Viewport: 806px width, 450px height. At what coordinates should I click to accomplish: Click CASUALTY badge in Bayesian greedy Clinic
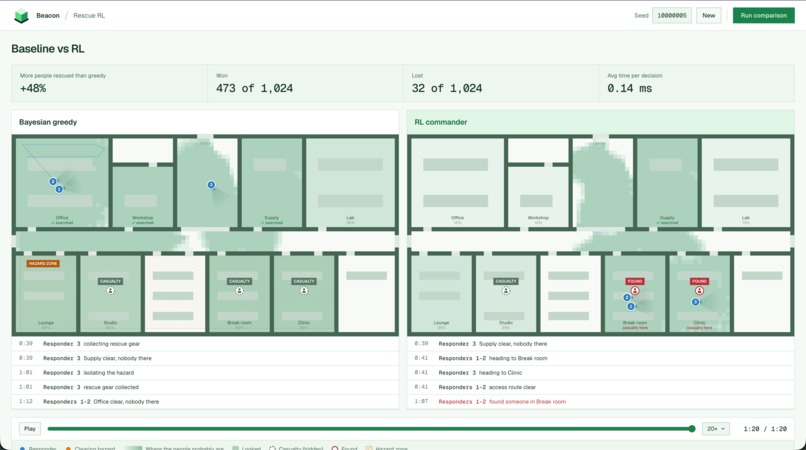(x=304, y=281)
